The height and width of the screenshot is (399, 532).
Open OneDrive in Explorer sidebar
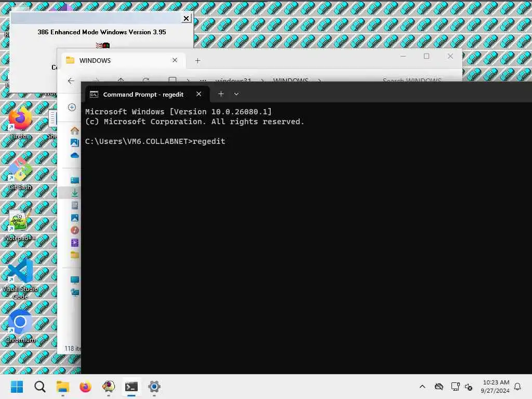75,155
